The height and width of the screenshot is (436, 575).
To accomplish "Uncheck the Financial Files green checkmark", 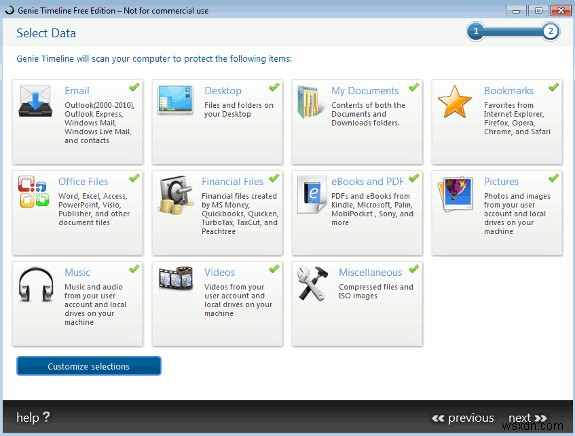I will (x=274, y=178).
